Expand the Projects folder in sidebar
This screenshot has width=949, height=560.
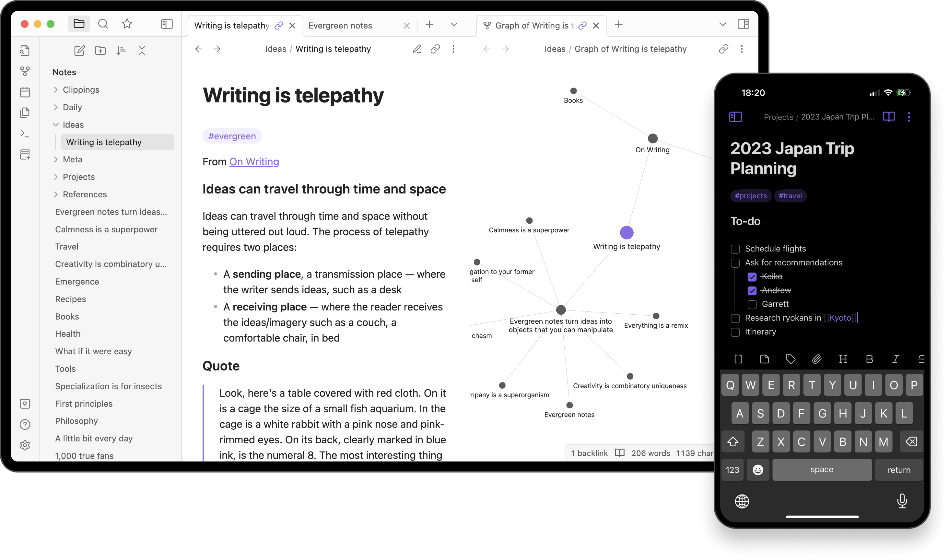56,177
